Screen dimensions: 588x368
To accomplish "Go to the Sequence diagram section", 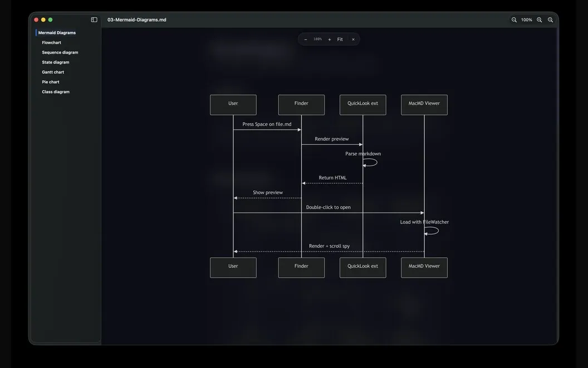I will click(x=60, y=52).
